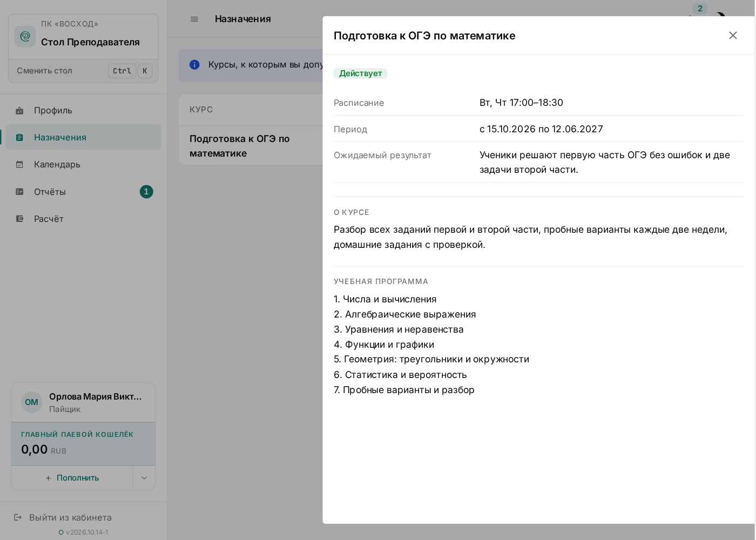
Task: Open Календарь via its calendar icon
Action: (x=19, y=165)
